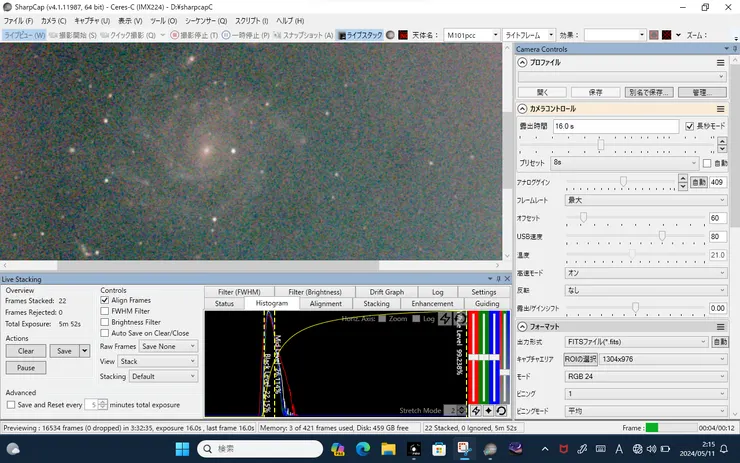The height and width of the screenshot is (463, 740).
Task: Click the round grey icon next to ライブスタック
Action: click(x=390, y=35)
